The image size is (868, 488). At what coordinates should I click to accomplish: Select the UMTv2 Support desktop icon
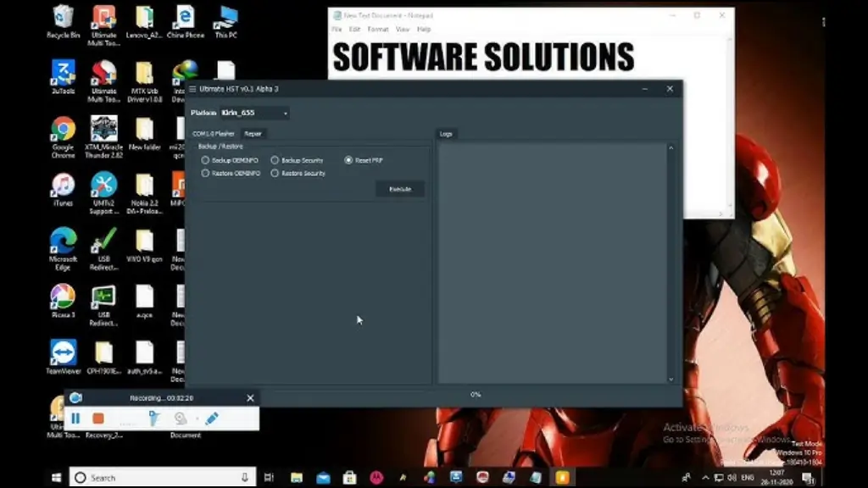103,193
